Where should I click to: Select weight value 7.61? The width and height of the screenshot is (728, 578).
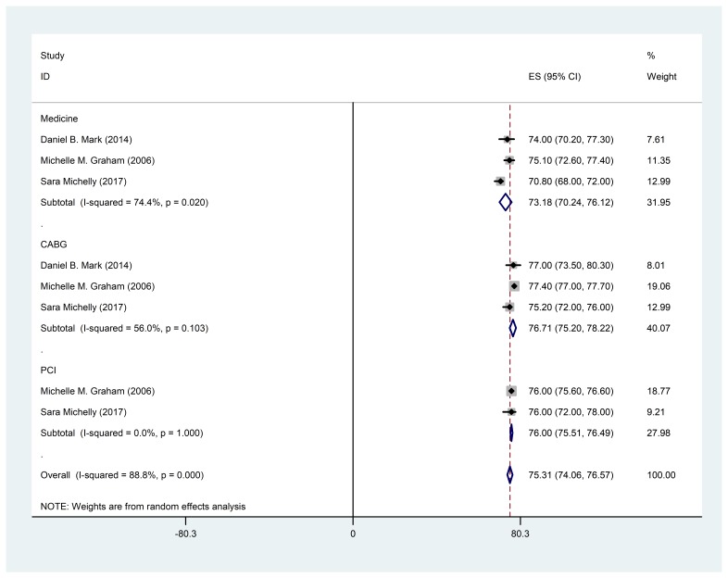pyautogui.click(x=656, y=140)
